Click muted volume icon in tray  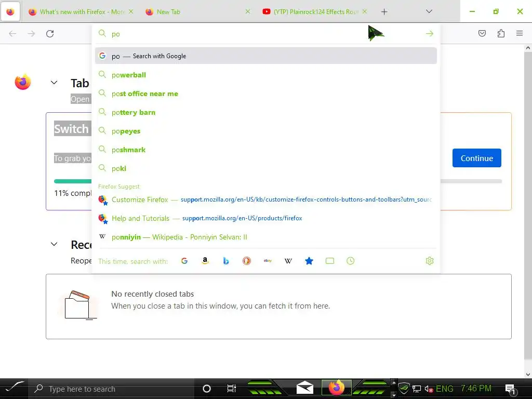tap(429, 389)
